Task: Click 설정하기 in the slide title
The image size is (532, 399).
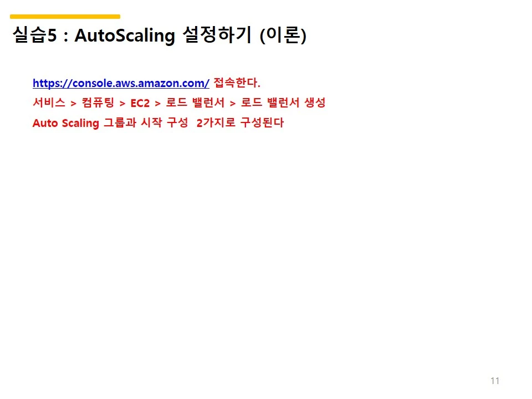Action: [x=217, y=34]
